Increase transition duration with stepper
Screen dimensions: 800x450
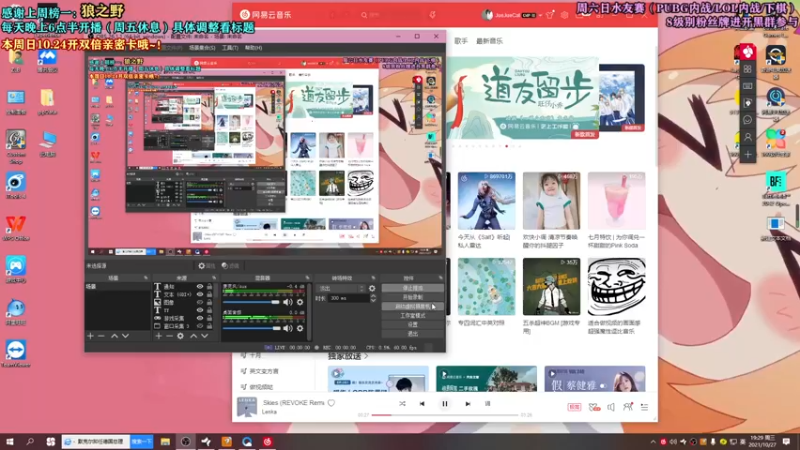[373, 296]
